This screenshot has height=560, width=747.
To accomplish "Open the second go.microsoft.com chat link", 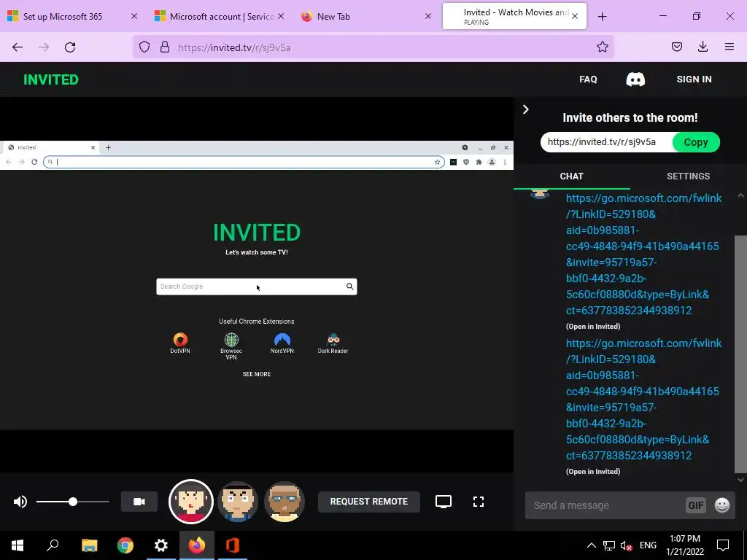I will pos(643,399).
